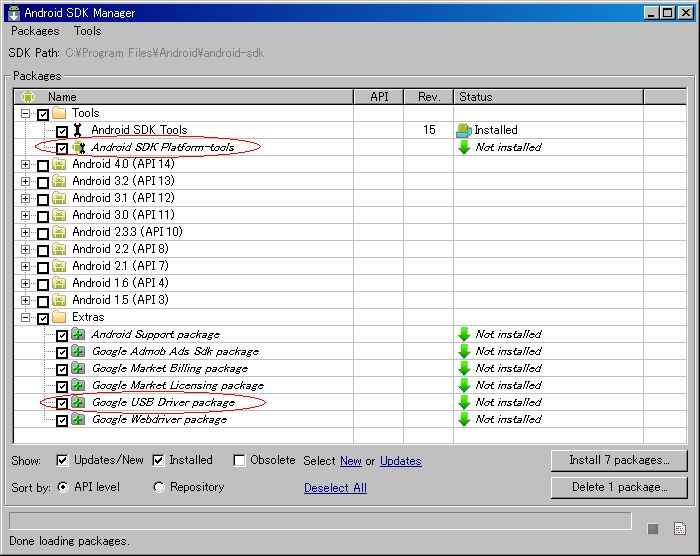Click the Google Market Billing package icon
Viewport: 700px width, 556px height.
[x=78, y=368]
